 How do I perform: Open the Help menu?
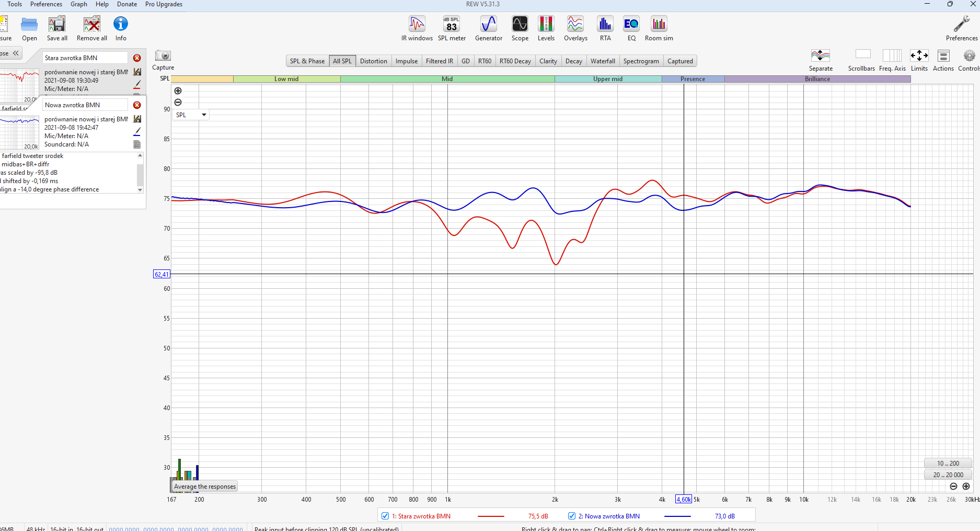coord(102,4)
